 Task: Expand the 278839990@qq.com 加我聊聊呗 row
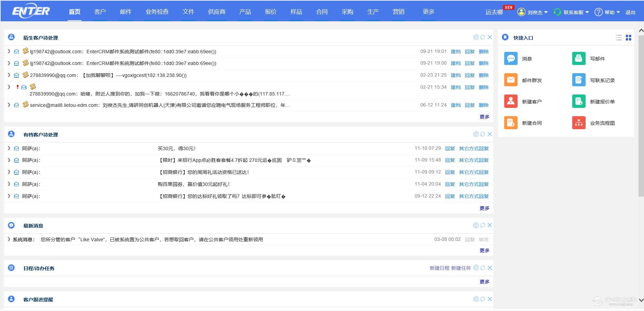click(x=9, y=75)
